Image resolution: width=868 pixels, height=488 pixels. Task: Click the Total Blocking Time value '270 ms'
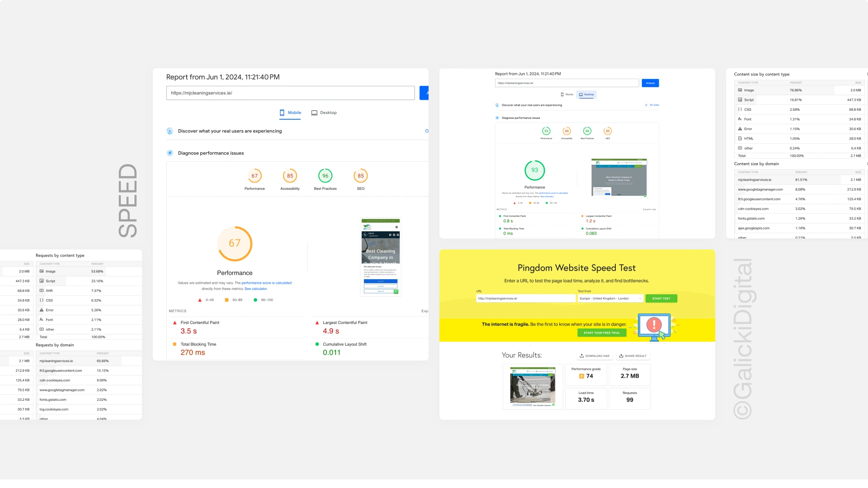pos(193,352)
